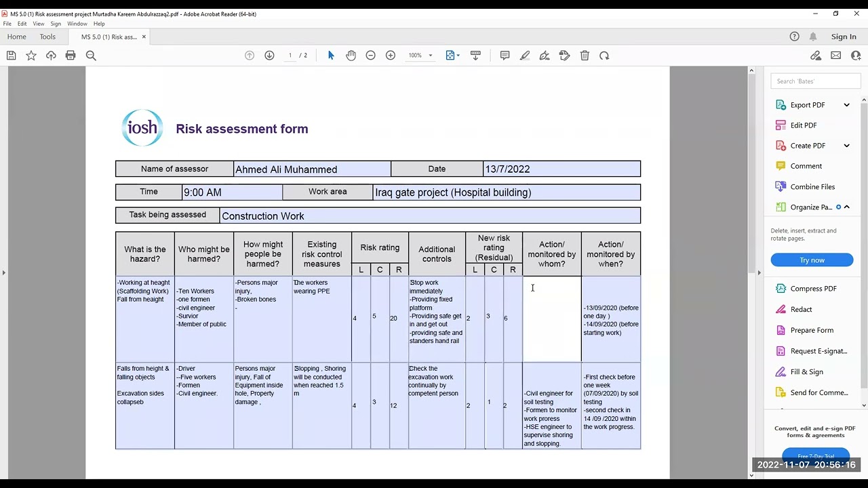The image size is (868, 488).
Task: Activate the selection arrow tool
Action: 331,56
